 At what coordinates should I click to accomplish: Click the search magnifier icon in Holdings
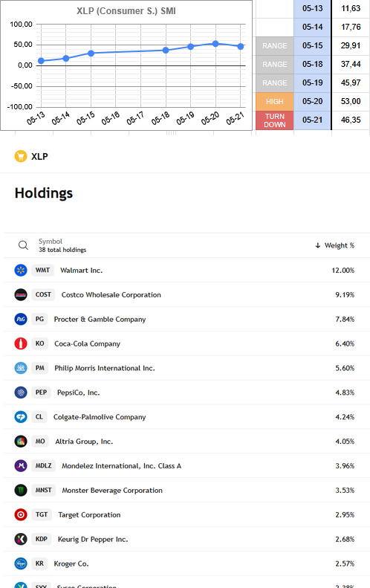click(x=23, y=245)
